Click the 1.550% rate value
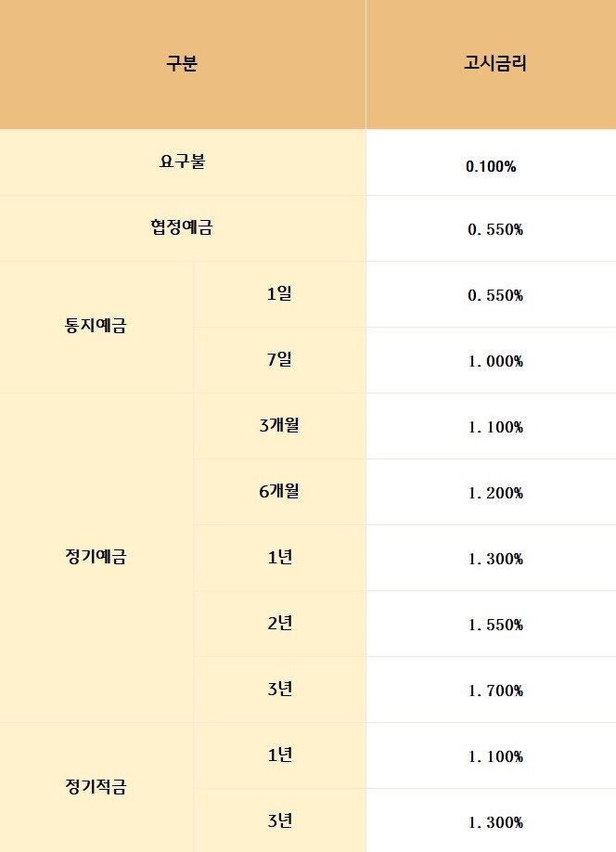The width and height of the screenshot is (616, 852). point(495,625)
